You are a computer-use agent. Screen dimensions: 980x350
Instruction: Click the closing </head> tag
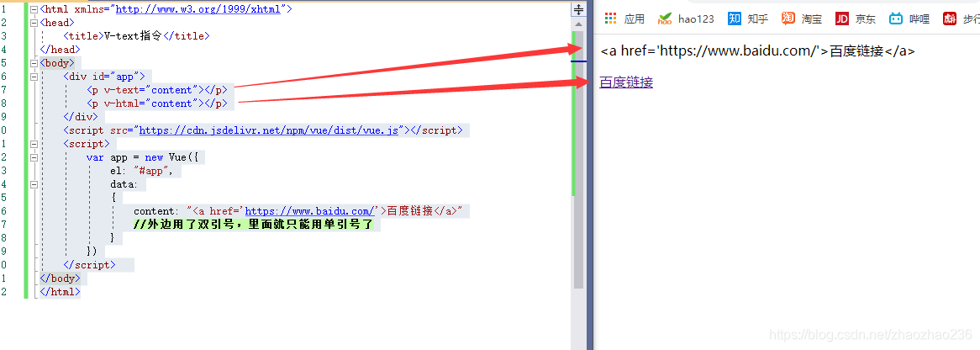click(60, 50)
